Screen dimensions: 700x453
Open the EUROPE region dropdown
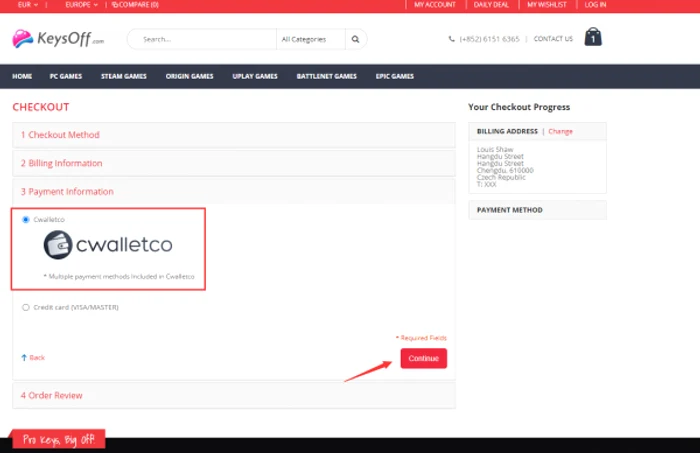point(81,5)
